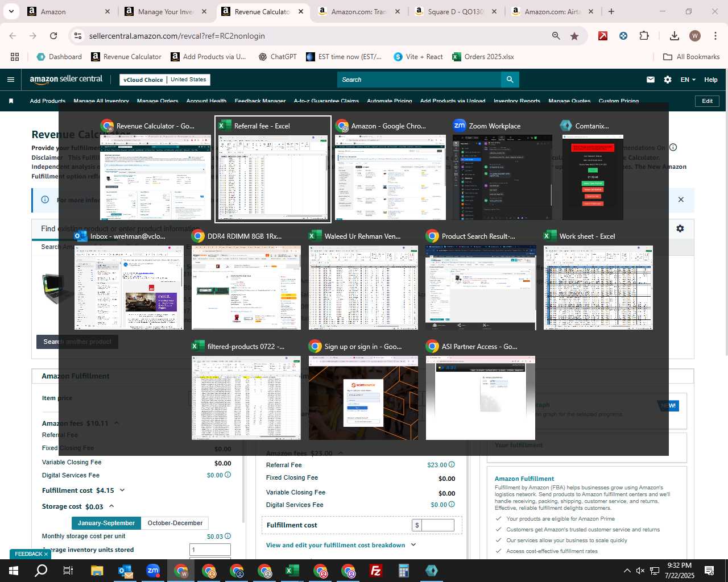Open the Chrome extensions puzzle icon

[644, 36]
